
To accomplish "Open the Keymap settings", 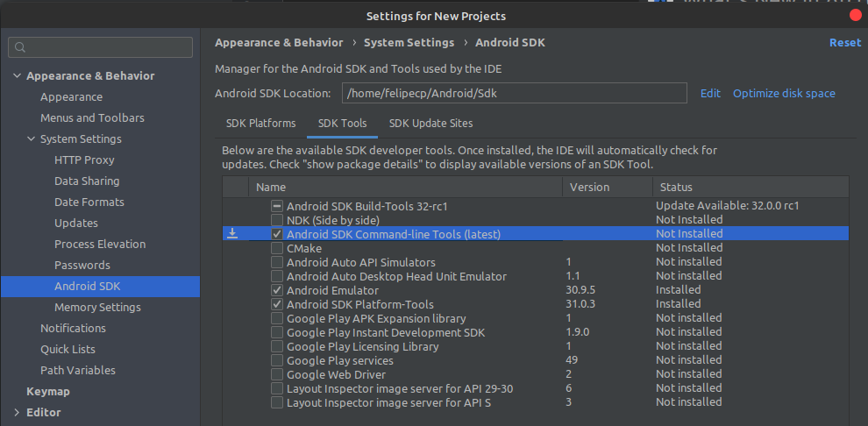I will [48, 392].
